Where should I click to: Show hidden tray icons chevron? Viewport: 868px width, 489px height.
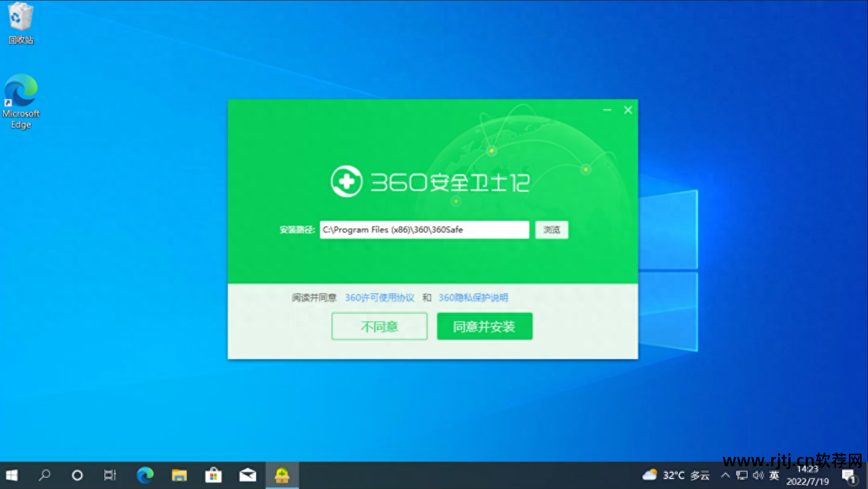pos(725,475)
